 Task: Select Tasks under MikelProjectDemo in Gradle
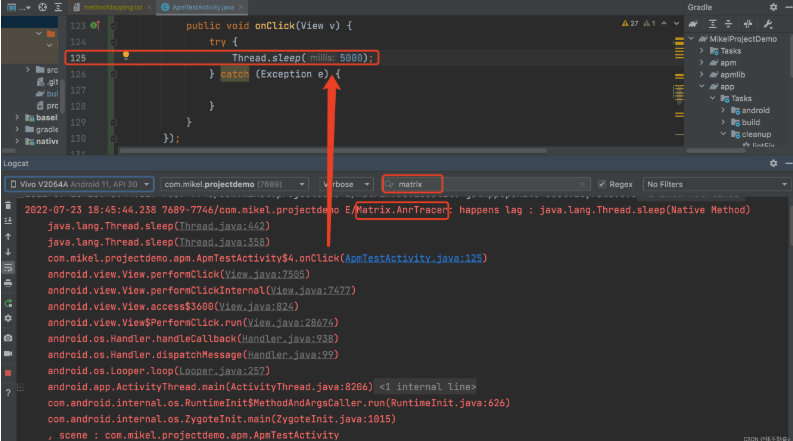coord(730,51)
